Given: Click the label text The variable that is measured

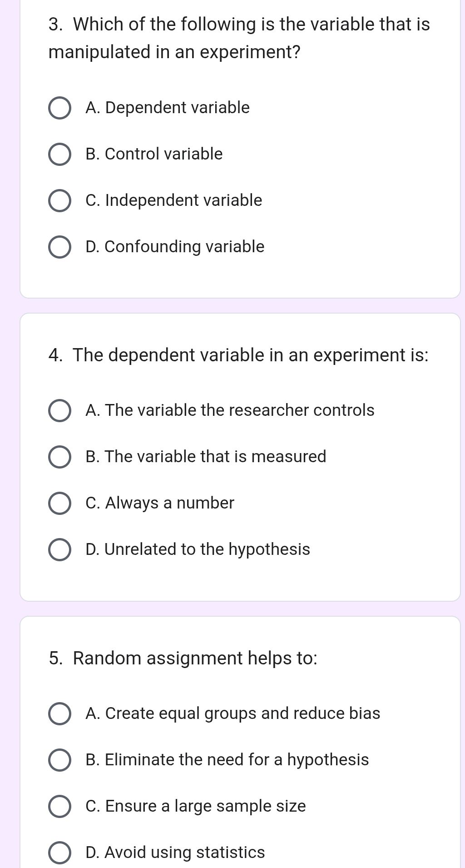Looking at the screenshot, I should pos(205,457).
